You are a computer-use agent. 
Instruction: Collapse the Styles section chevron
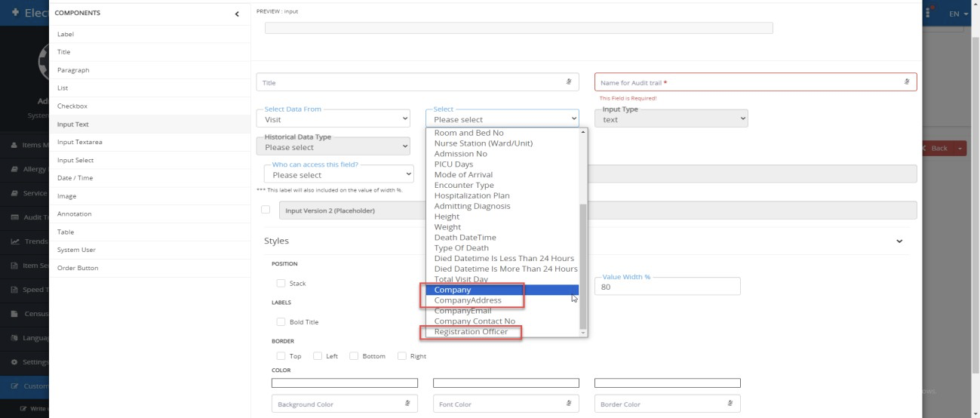click(x=899, y=241)
